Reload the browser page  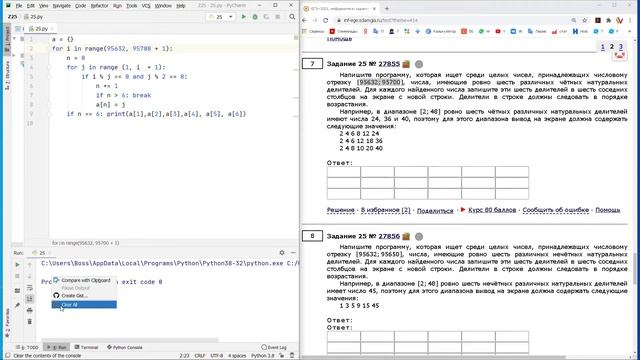pyautogui.click(x=325, y=20)
